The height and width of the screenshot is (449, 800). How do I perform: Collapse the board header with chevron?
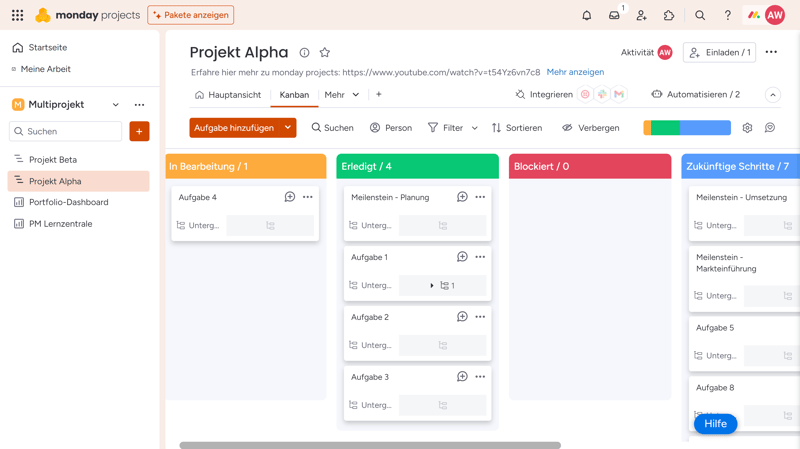773,95
